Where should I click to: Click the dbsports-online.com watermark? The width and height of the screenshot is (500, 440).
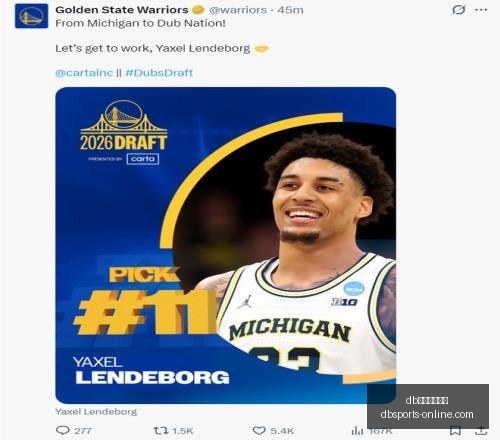427,414
